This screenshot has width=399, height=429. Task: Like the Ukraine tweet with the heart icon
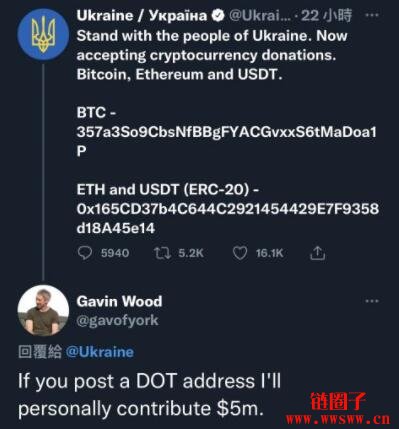click(240, 253)
